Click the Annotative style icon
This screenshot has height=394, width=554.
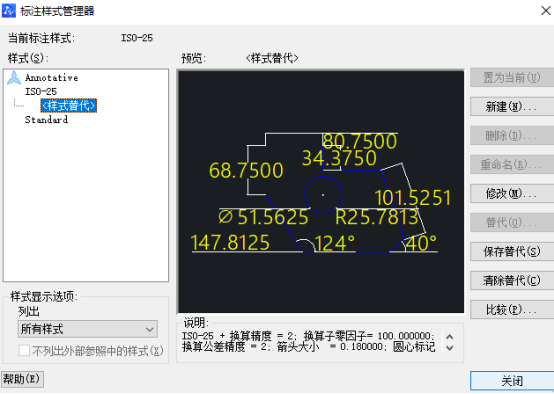pos(14,78)
